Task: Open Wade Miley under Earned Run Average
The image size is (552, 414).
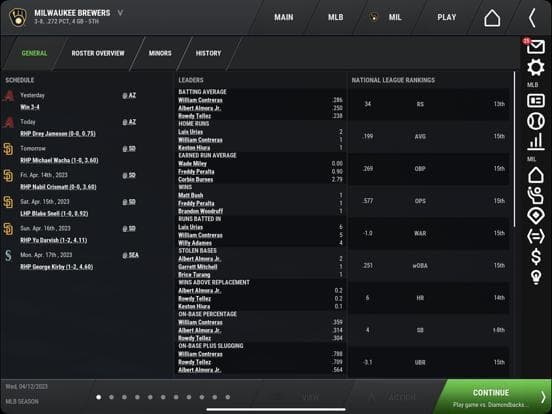Action: point(192,164)
